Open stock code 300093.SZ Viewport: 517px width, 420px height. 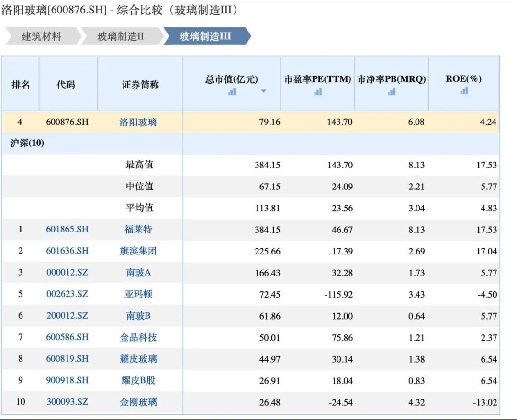point(67,402)
